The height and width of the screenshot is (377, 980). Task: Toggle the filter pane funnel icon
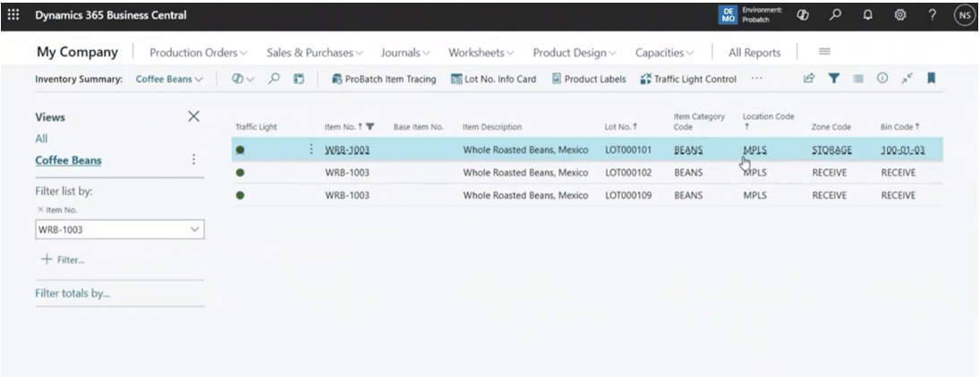click(834, 78)
